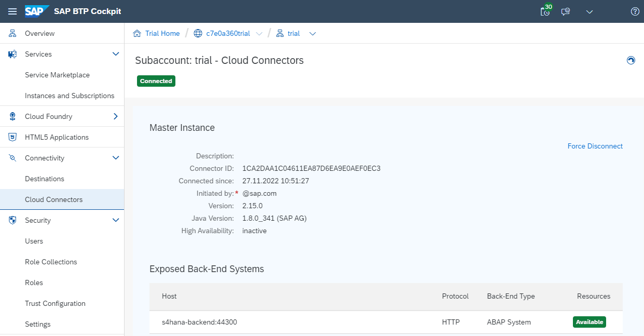Screen dimensions: 644x336
Task: Open Destinations under Connectivity
Action: tap(45, 179)
